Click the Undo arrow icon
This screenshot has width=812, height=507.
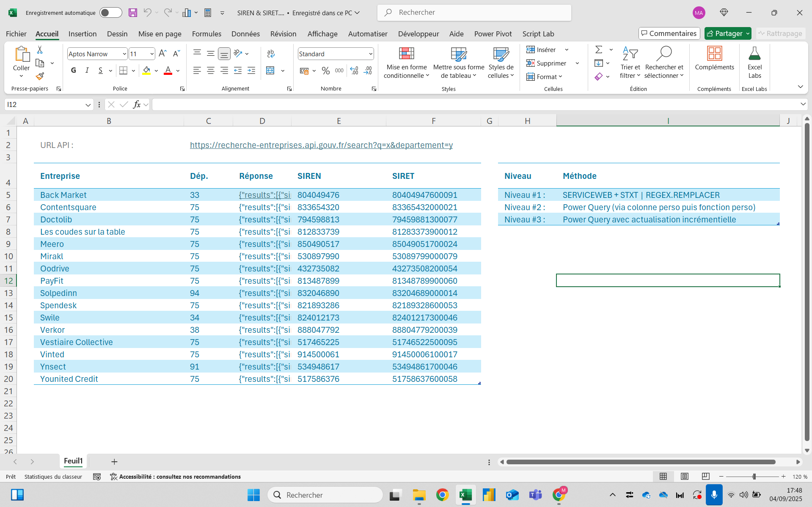[147, 13]
